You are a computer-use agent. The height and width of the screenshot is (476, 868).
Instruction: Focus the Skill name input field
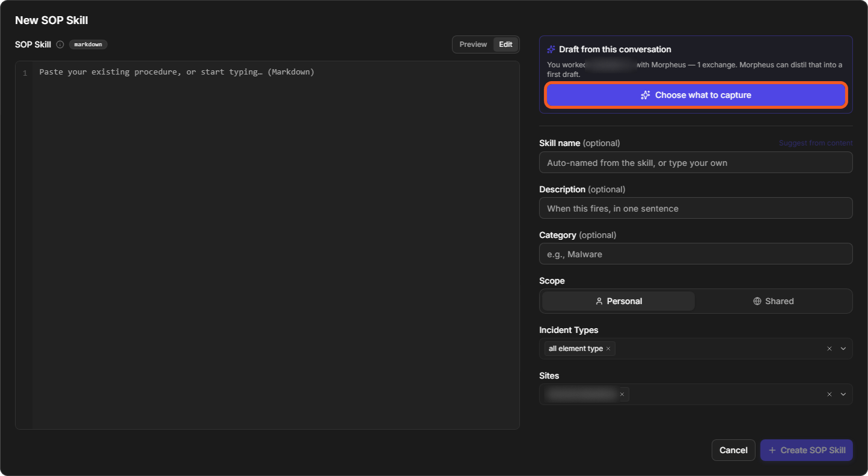coord(696,162)
